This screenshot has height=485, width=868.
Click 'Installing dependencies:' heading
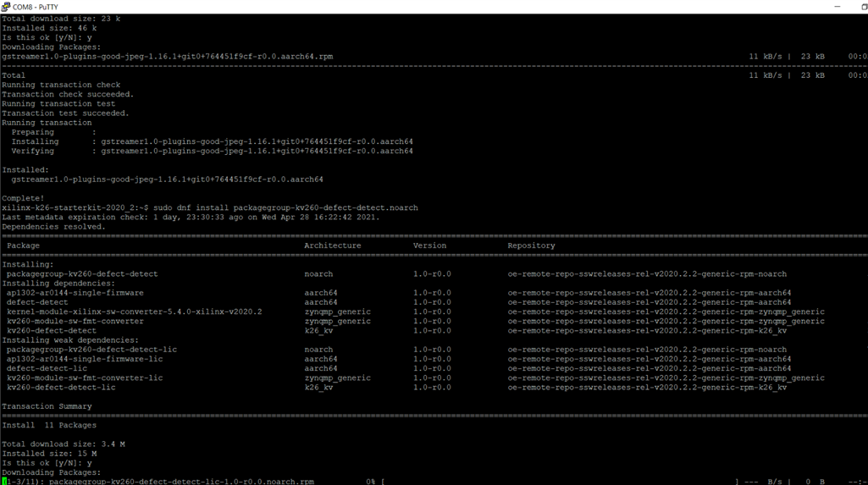point(58,284)
